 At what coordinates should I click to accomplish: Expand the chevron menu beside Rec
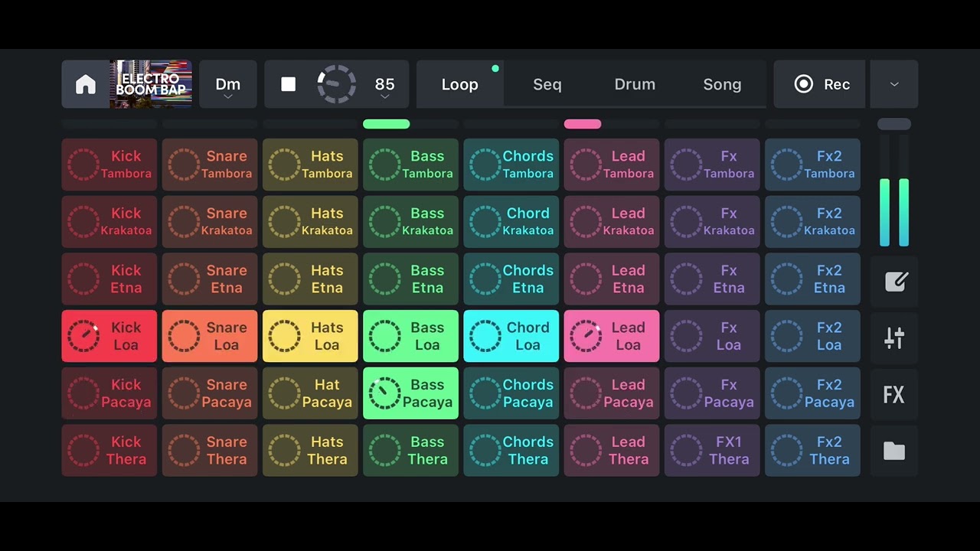(x=894, y=84)
